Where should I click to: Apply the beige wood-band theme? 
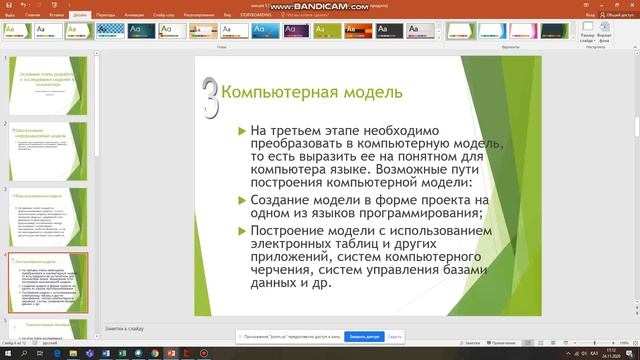click(x=203, y=31)
